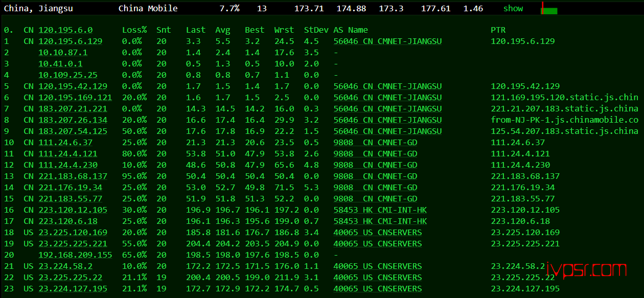Viewport: 644px width, 298px height.
Task: Select the 80.0% loss value in hop 11
Action: [x=134, y=154]
